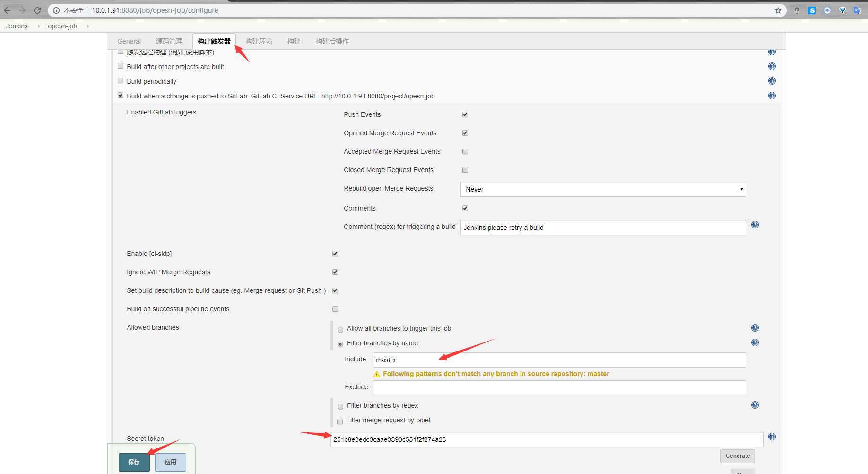This screenshot has height=474, width=868.
Task: Switch to 构建后操作 tab
Action: pos(332,41)
